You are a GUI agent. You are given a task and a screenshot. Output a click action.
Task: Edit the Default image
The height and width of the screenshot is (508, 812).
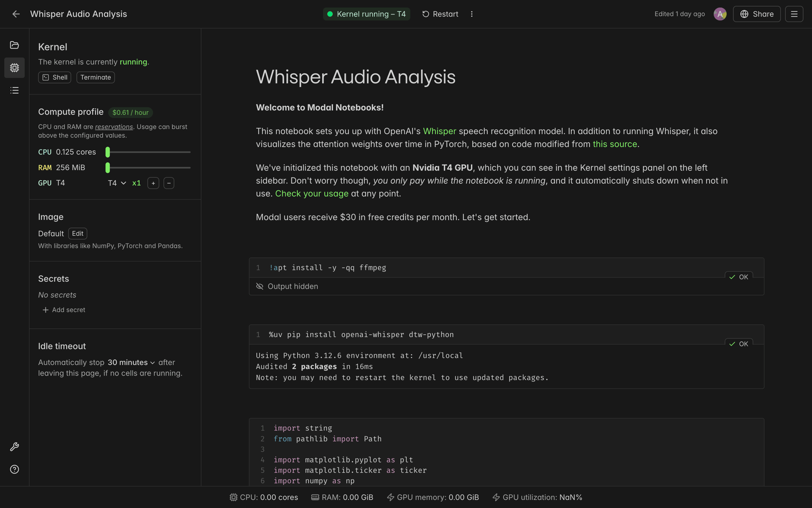(x=77, y=233)
